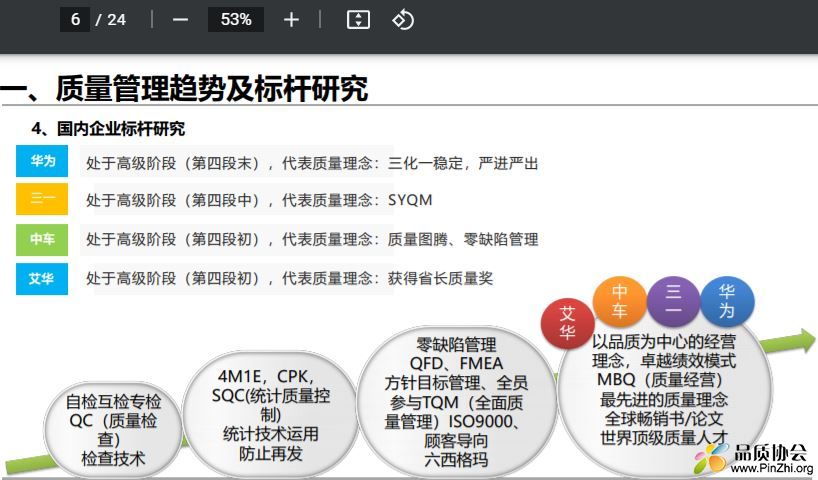Click the page number field showing 6

(x=75, y=20)
